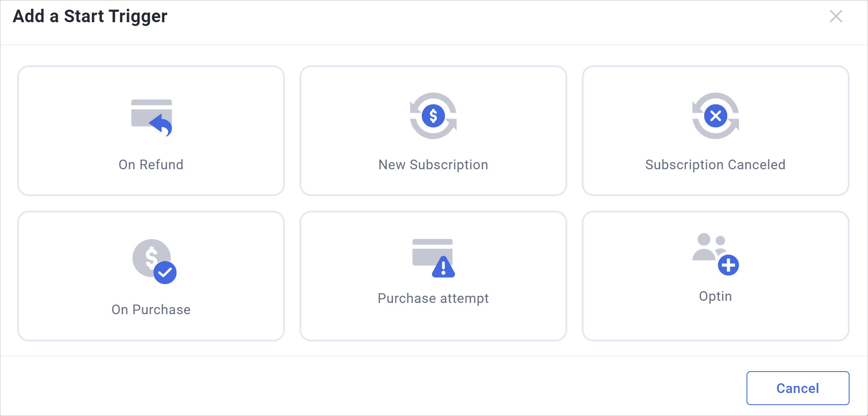Click the blue return arrow on On Refund
Screen dimensions: 868x416
click(x=161, y=125)
